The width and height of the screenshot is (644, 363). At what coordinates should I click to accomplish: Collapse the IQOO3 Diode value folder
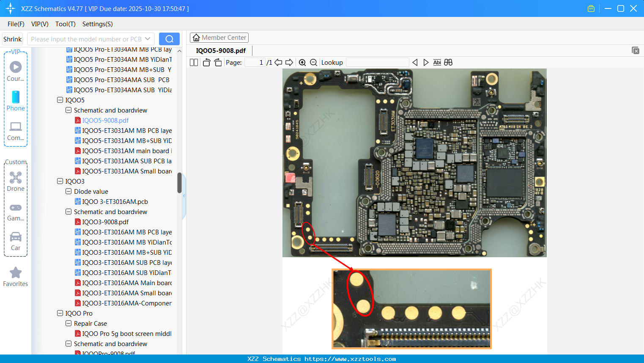69,192
